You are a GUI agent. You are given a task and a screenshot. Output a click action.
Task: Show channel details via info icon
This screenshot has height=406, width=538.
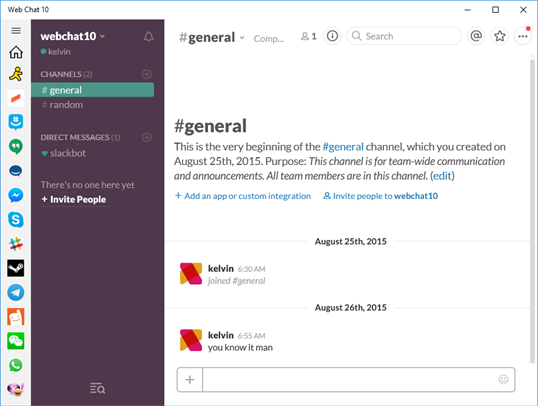(332, 36)
